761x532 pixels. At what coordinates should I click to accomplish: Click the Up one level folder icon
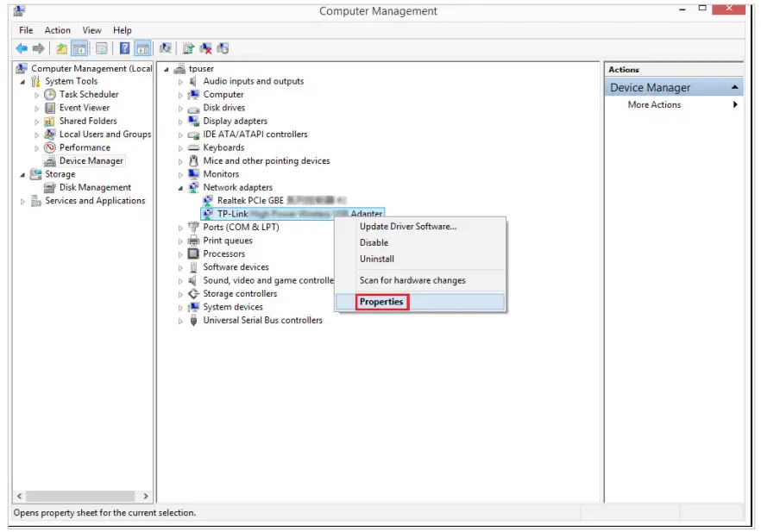[62, 48]
